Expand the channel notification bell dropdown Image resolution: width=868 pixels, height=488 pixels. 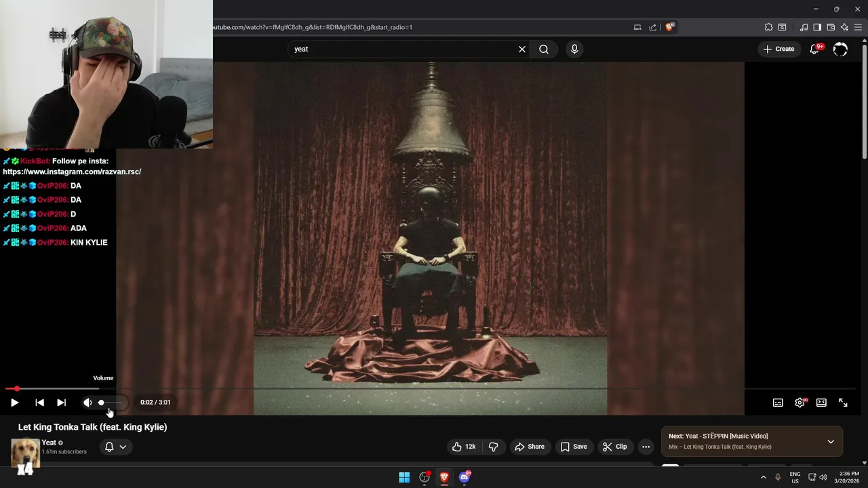point(115,447)
